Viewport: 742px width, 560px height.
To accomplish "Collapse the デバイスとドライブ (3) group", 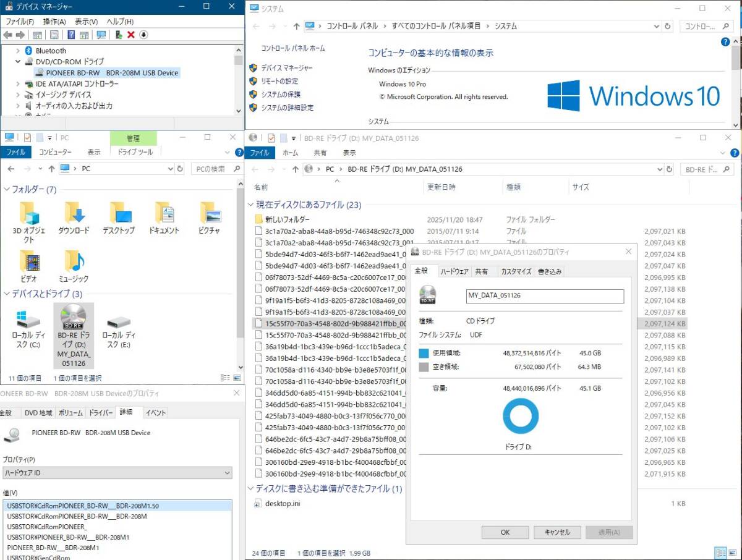I will pyautogui.click(x=7, y=294).
